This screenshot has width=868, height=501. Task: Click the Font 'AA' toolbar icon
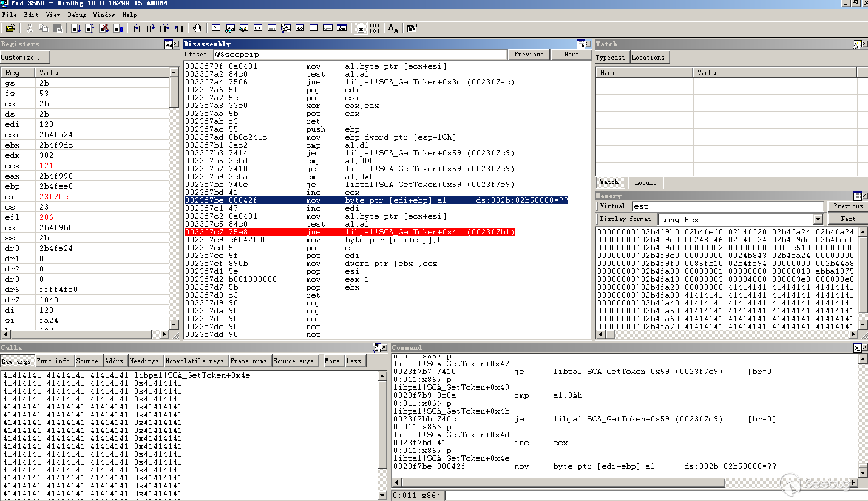(x=393, y=28)
